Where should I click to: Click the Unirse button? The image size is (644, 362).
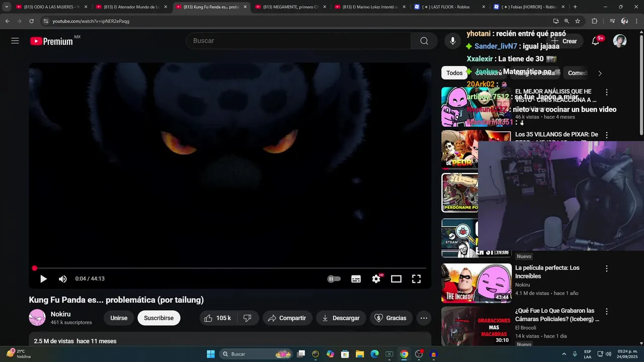tap(119, 318)
